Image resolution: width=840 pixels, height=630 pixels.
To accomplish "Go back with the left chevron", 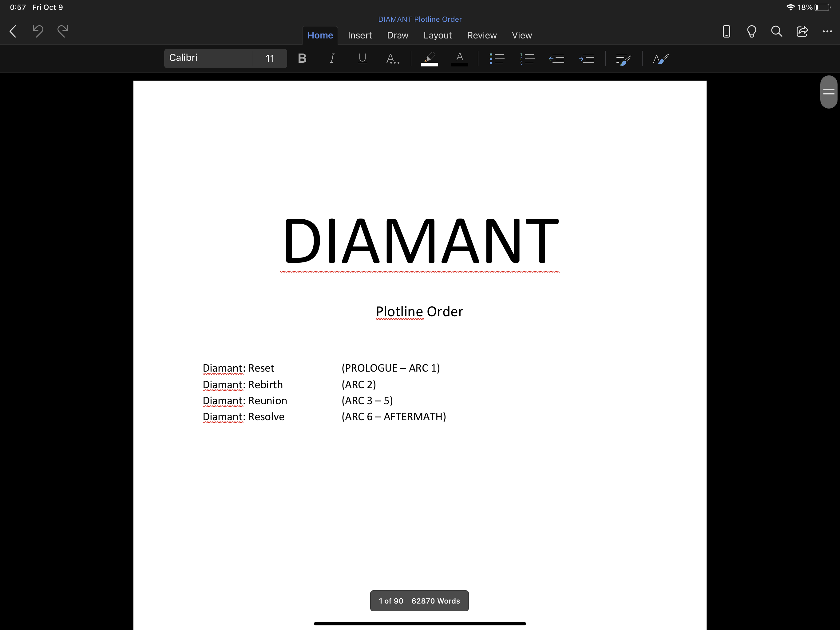I will (x=13, y=31).
